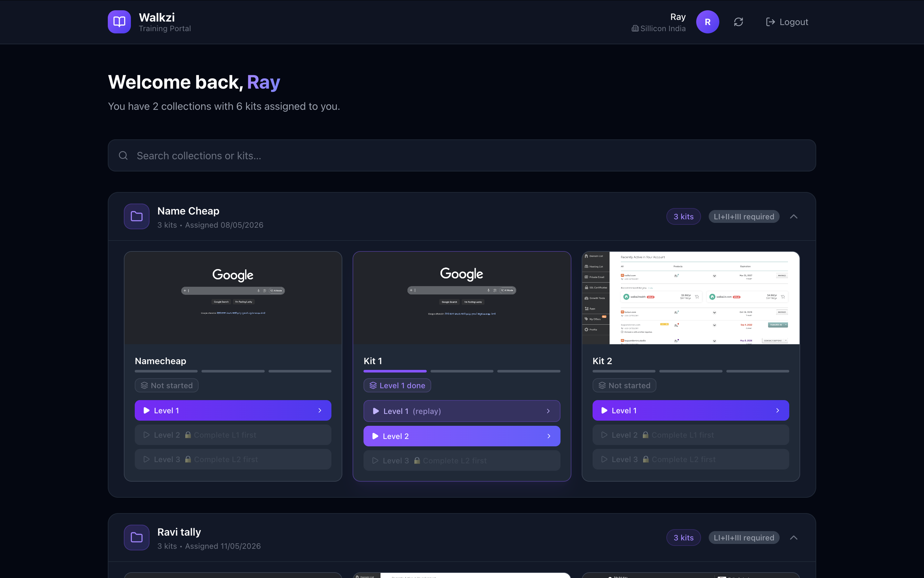Click the Name Cheap folder icon
924x578 pixels.
(x=136, y=216)
